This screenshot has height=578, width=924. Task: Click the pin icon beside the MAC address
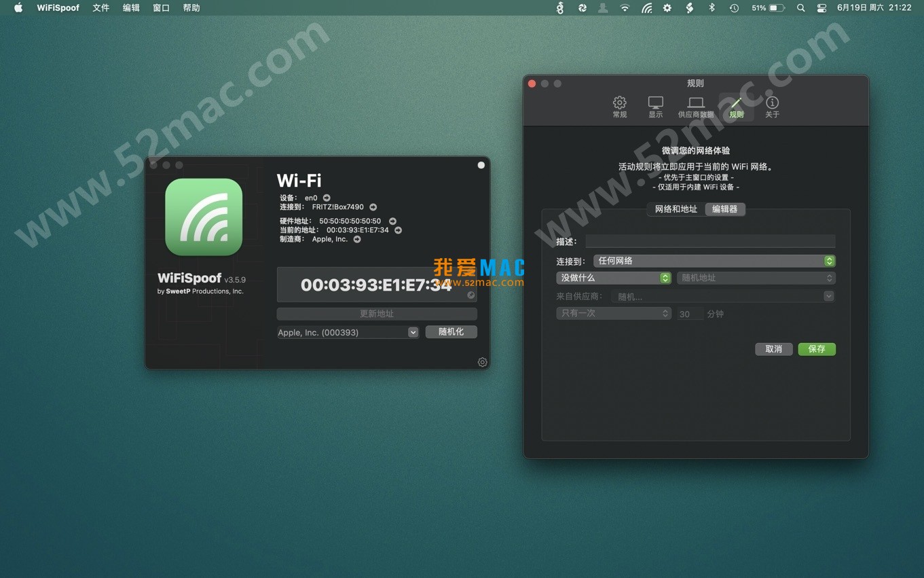tap(470, 295)
